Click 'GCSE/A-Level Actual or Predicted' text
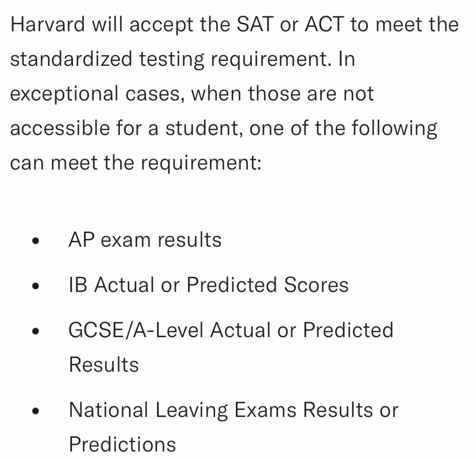Image resolution: width=476 pixels, height=461 pixels. [x=231, y=330]
